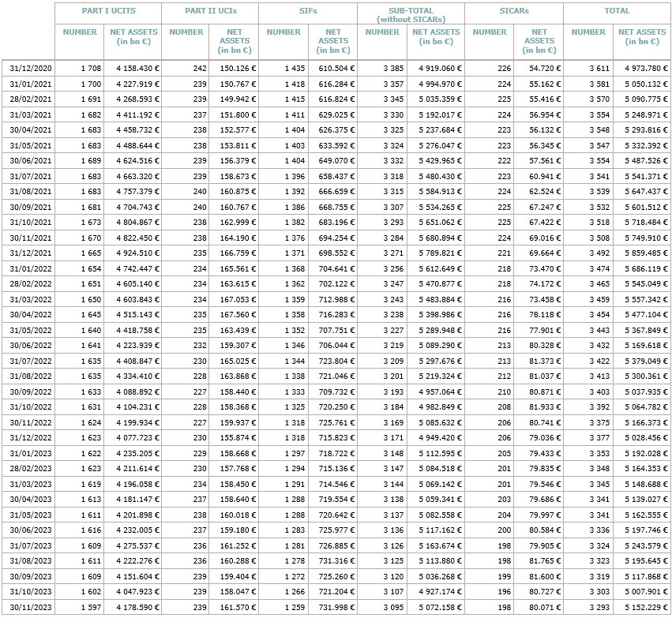Select the SIFs group header
The width and height of the screenshot is (672, 618).
pos(307,11)
